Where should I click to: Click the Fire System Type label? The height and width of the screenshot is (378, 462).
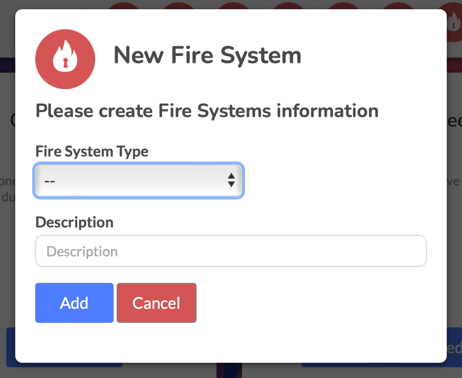tap(92, 152)
